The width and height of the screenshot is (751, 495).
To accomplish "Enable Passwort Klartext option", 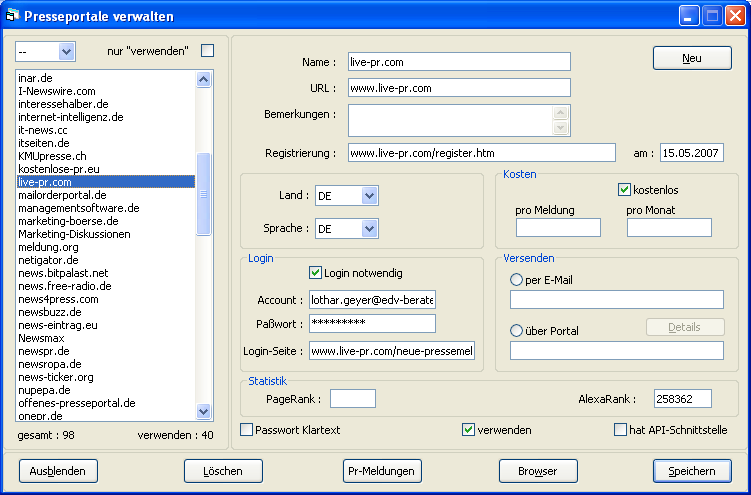I will click(247, 430).
